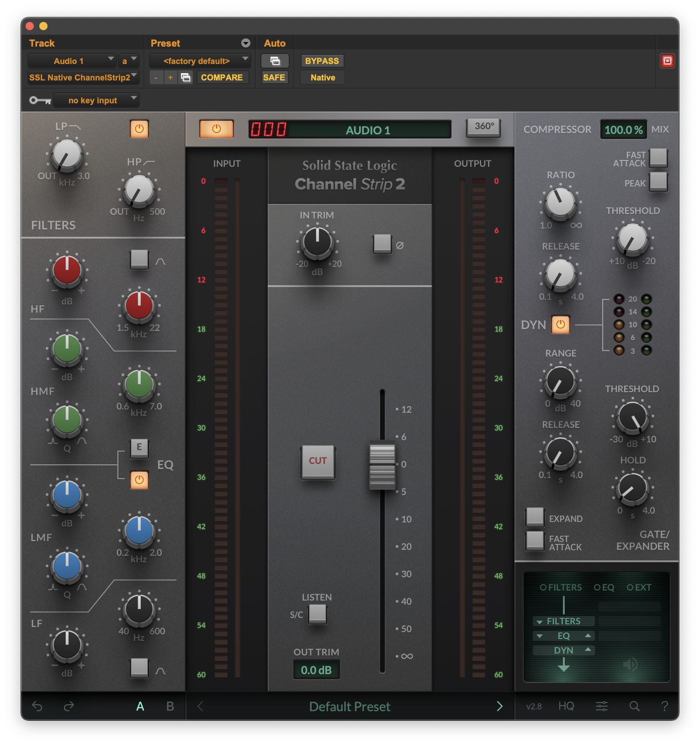
Task: Click the 360° button
Action: click(484, 127)
